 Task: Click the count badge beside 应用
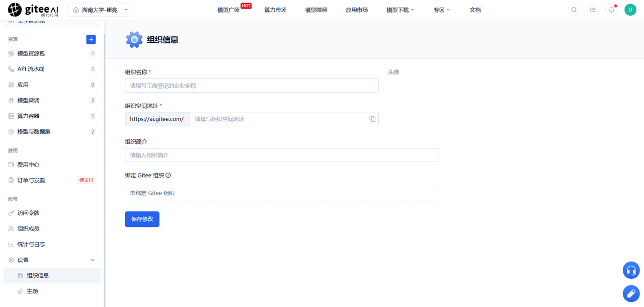(93, 85)
